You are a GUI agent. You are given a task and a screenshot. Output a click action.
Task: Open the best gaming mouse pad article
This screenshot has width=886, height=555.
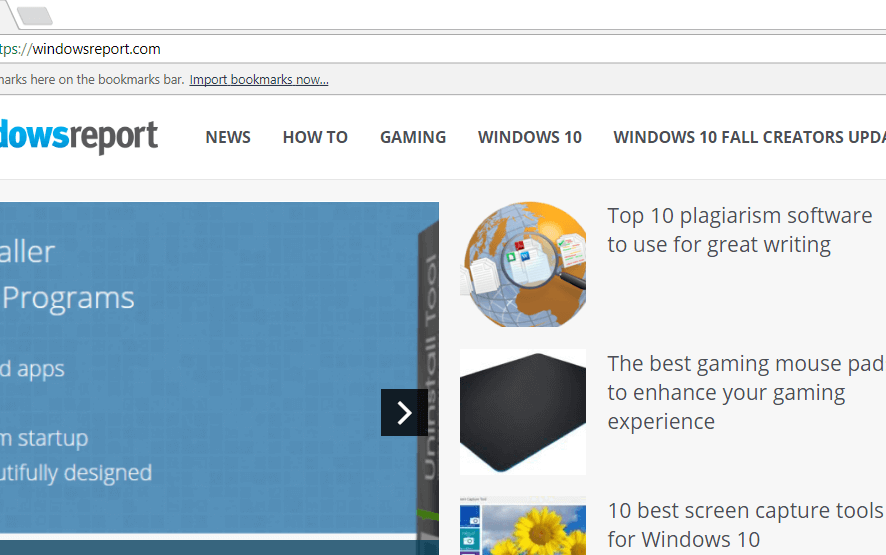(x=746, y=392)
